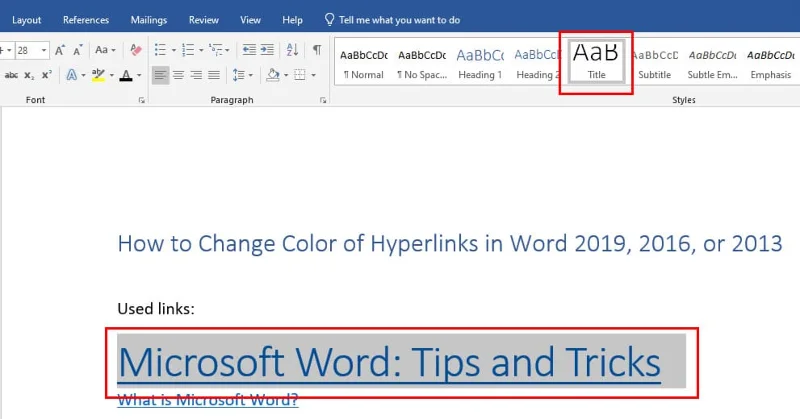
Task: Open the multilevel list dropdown arrow
Action: (228, 51)
